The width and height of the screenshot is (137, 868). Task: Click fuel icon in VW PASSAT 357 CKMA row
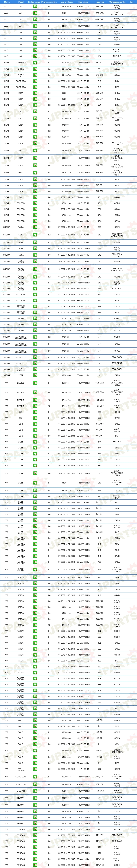point(35,673)
